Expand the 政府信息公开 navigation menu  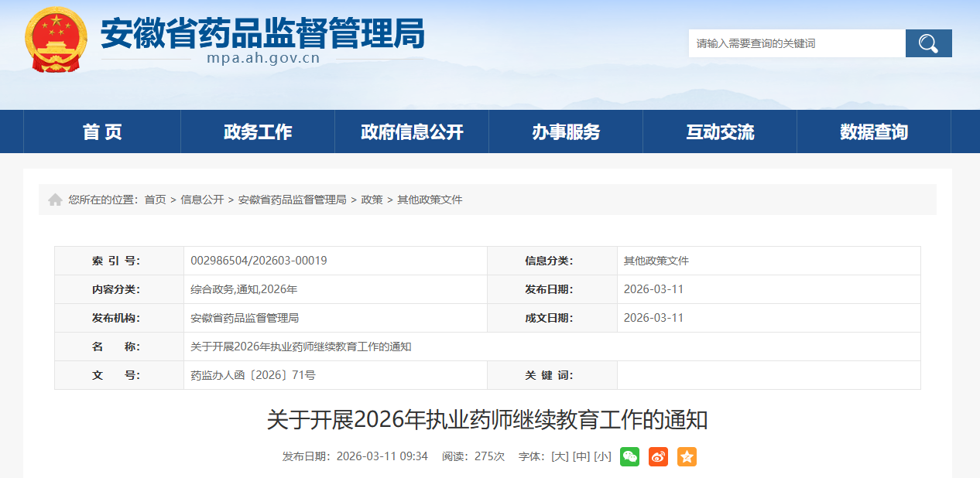[412, 132]
